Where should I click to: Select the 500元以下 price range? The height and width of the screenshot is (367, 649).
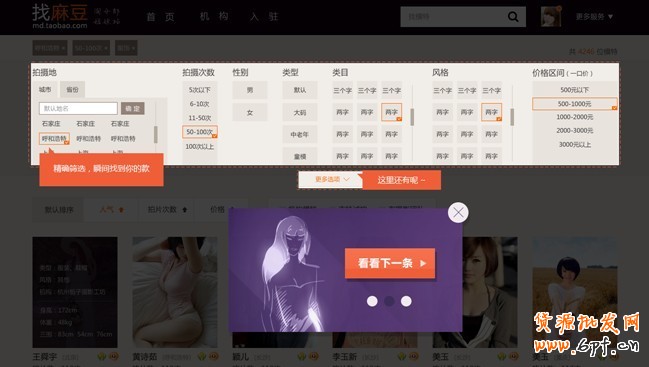coord(574,90)
